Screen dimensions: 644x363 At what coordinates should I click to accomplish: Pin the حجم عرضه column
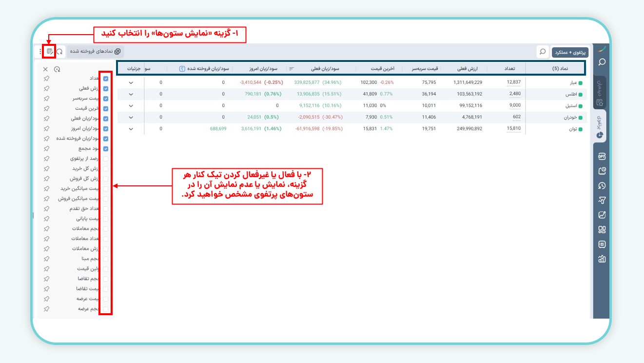pyautogui.click(x=46, y=309)
